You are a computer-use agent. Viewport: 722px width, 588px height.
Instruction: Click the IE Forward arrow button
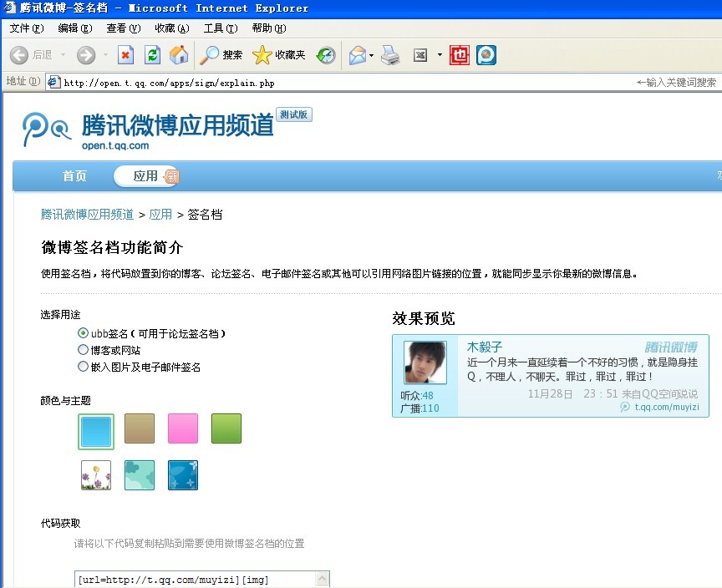86,55
